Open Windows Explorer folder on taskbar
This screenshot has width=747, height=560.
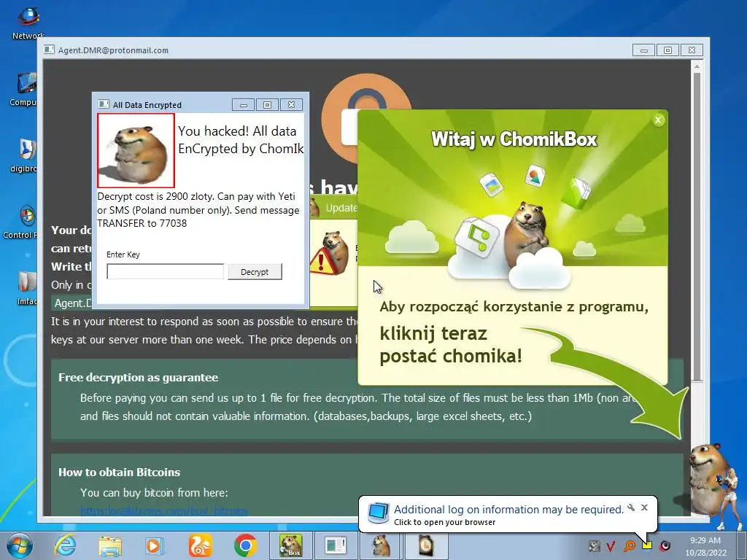point(110,545)
